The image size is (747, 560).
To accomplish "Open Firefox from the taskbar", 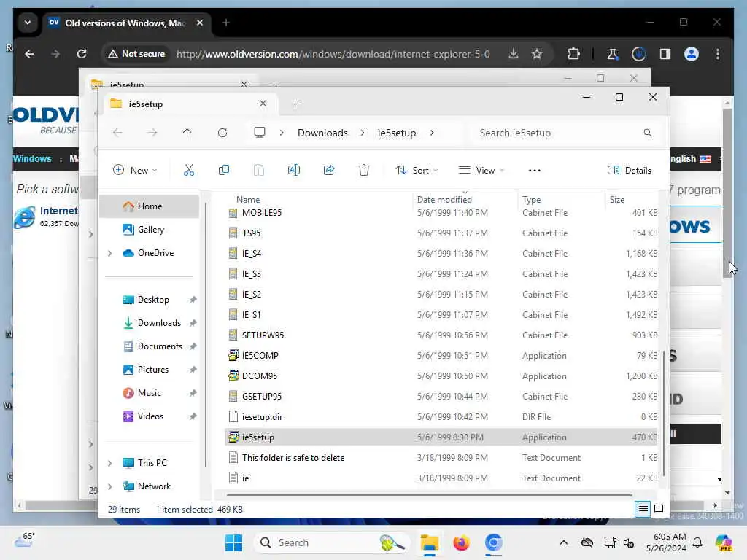I will coord(461,542).
